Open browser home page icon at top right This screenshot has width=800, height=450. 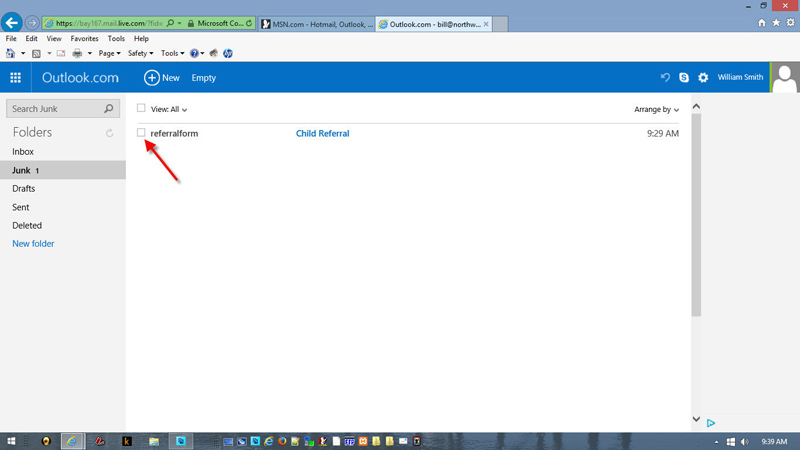point(762,23)
